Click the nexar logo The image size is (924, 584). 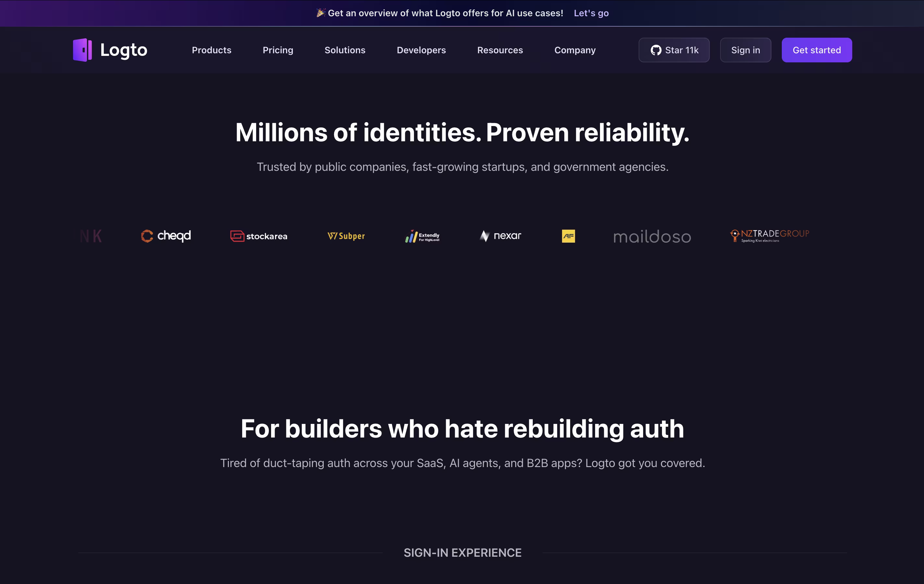(500, 236)
